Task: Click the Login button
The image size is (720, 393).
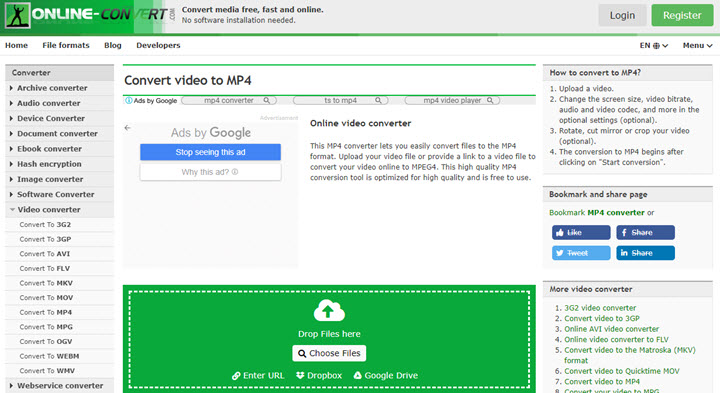Action: point(622,15)
